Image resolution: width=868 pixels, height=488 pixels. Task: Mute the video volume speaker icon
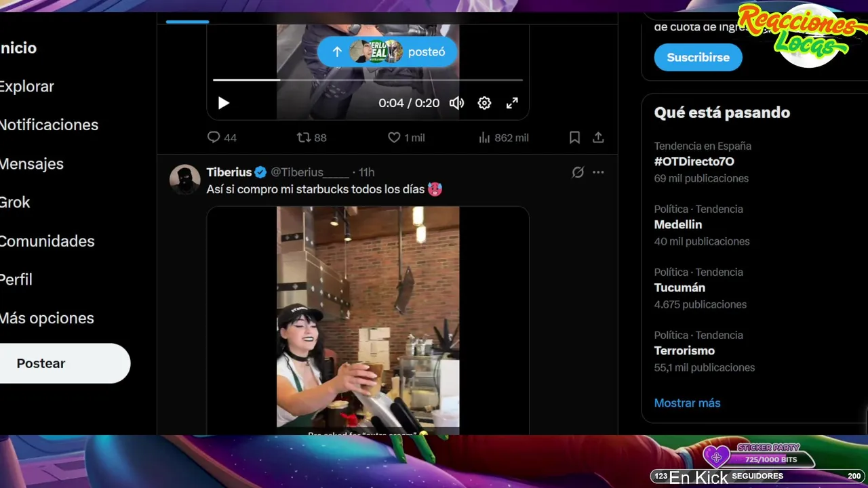[x=456, y=103]
